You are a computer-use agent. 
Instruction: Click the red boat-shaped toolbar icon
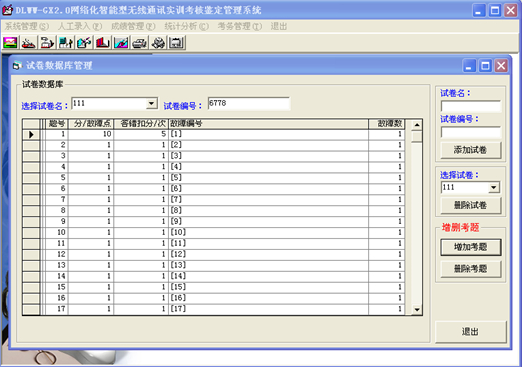(29, 43)
